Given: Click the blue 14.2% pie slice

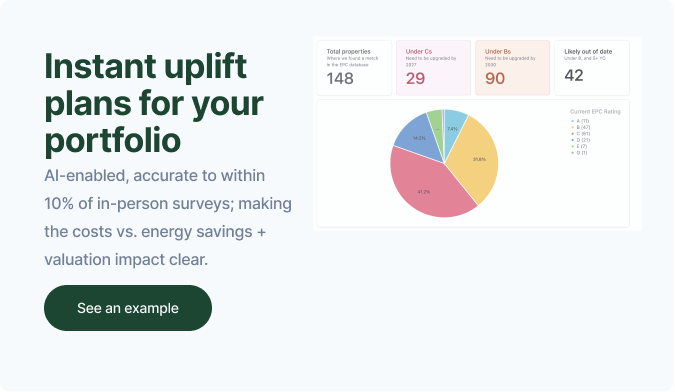Looking at the screenshot, I should (420, 137).
